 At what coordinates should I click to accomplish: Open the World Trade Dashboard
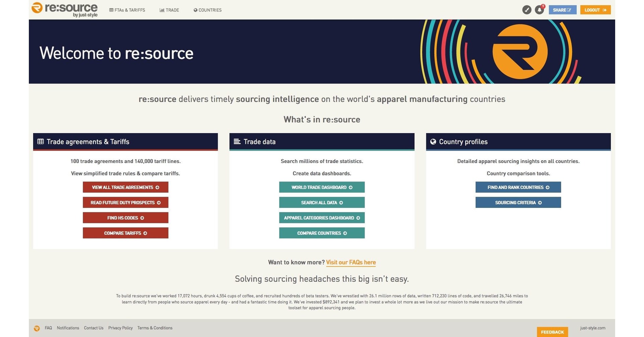[321, 187]
